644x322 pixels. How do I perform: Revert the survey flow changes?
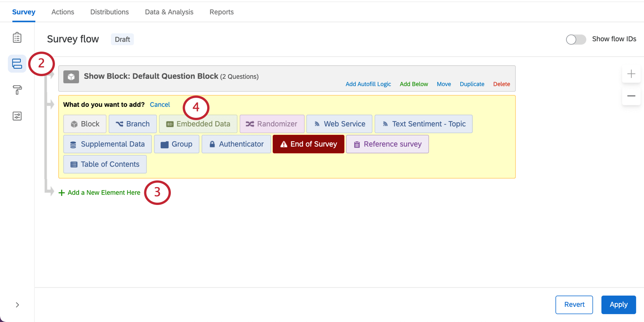574,305
